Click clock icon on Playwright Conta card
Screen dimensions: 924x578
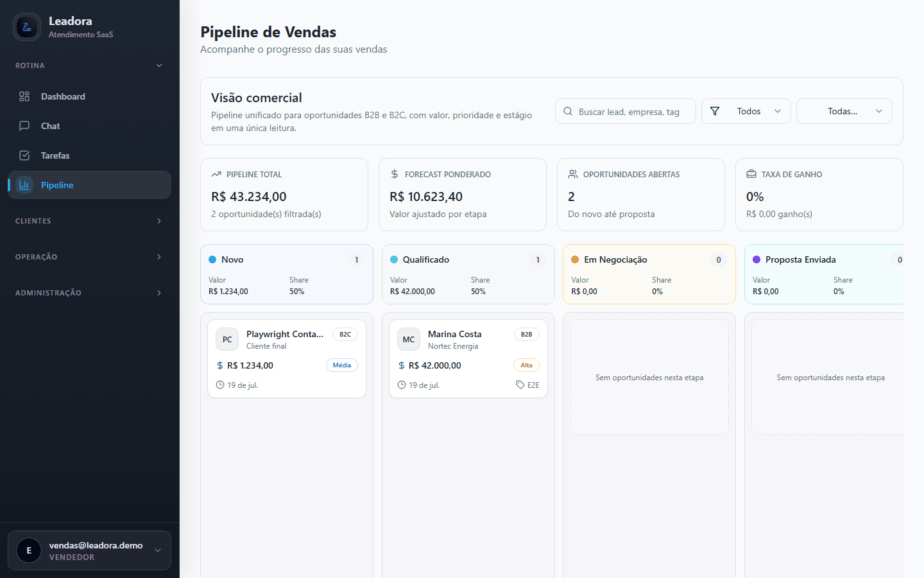[x=220, y=385]
